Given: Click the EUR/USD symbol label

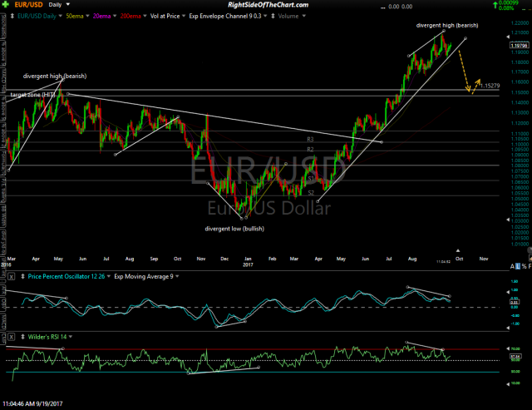Looking at the screenshot, I should (x=28, y=5).
